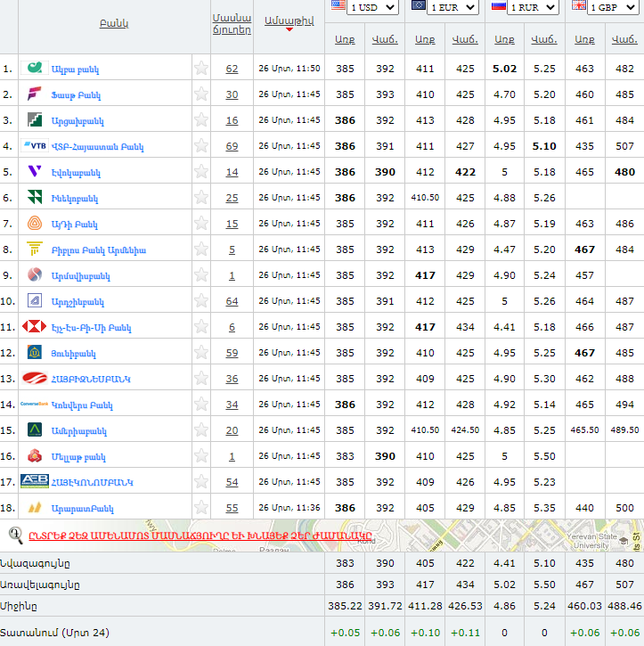The width and height of the screenshot is (644, 646).
Task: Click the HSBC bank logo icon
Action: click(35, 327)
